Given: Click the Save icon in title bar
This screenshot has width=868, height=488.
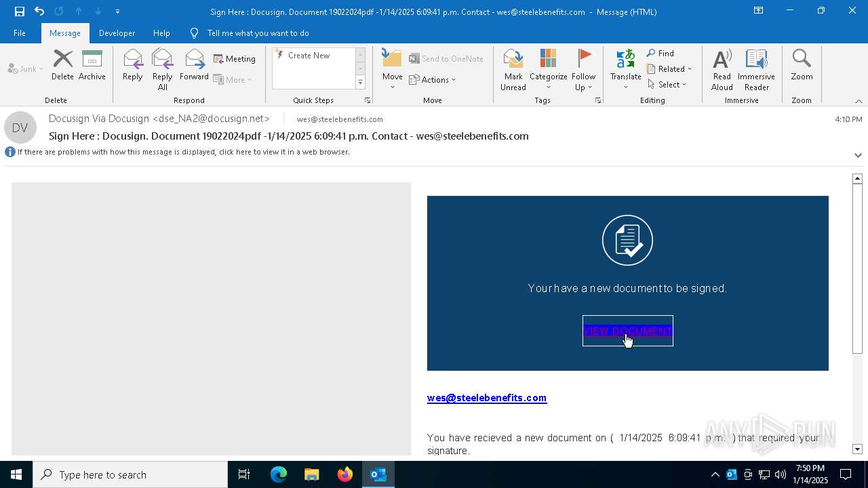Looking at the screenshot, I should click(x=19, y=12).
